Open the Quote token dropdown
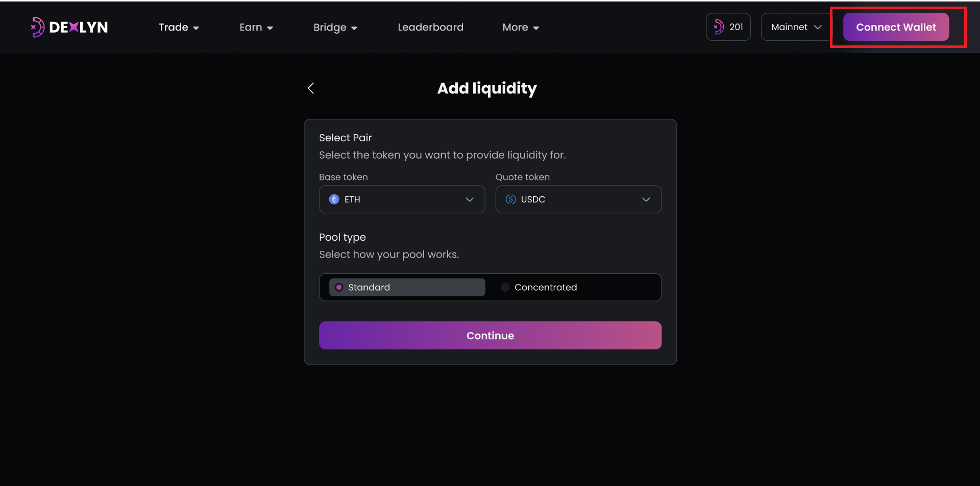This screenshot has width=980, height=486. tap(578, 199)
